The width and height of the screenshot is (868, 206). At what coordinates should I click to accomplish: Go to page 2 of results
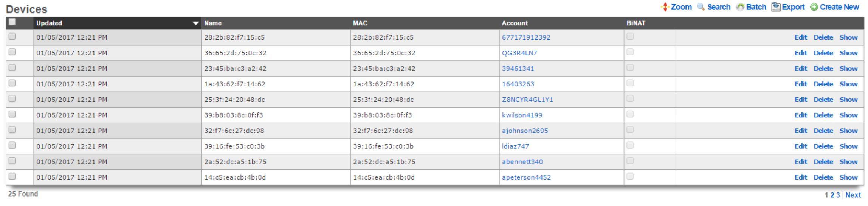coord(832,195)
